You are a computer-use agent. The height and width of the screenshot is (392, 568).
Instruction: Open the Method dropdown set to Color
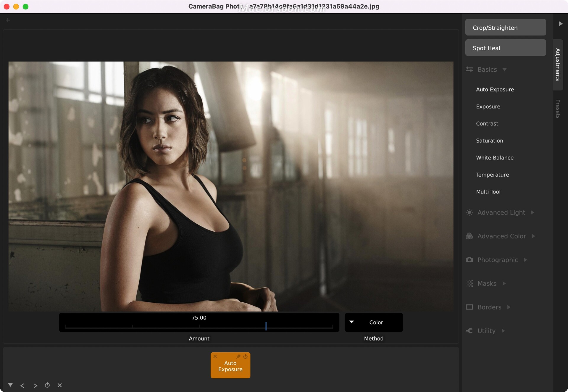point(373,322)
